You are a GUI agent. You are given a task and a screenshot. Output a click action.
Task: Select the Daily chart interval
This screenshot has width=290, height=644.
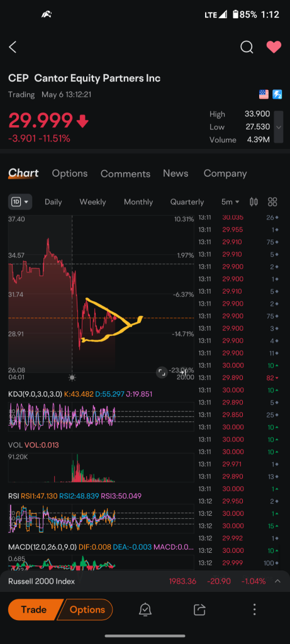tap(53, 202)
